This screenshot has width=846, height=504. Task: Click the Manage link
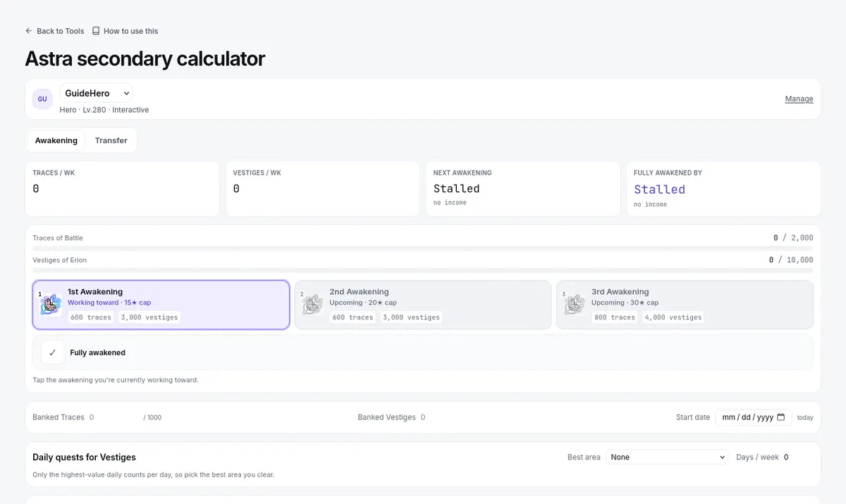(x=799, y=99)
